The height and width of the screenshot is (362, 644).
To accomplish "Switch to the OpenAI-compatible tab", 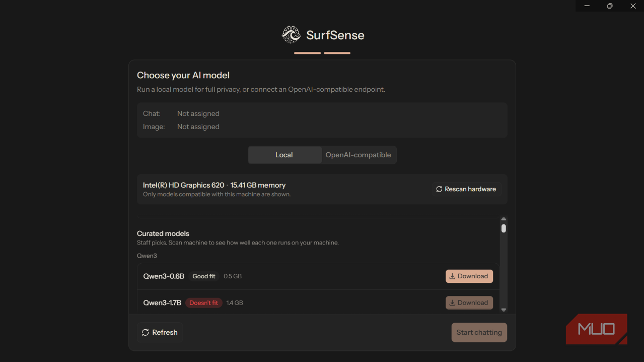I will [x=359, y=155].
